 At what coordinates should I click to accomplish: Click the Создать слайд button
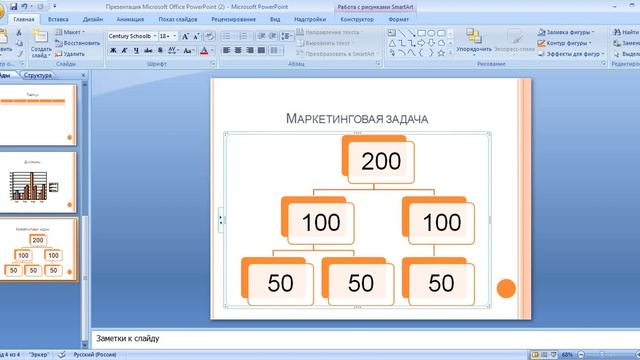pyautogui.click(x=40, y=44)
